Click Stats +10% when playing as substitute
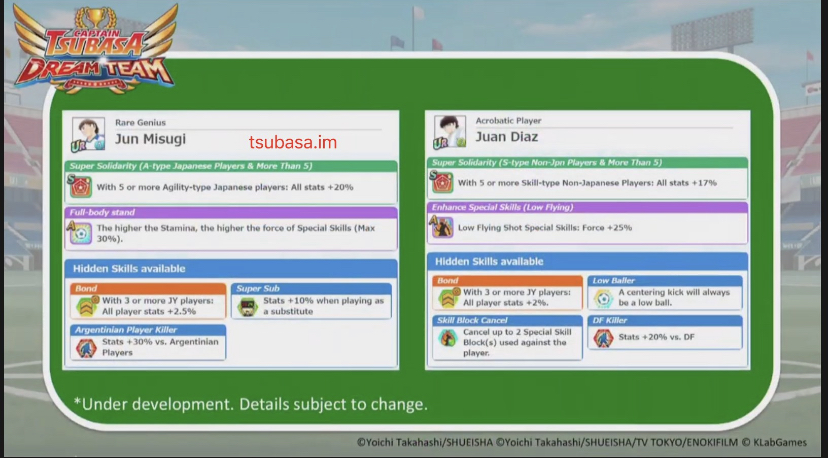Image resolution: width=828 pixels, height=458 pixels. [x=324, y=306]
